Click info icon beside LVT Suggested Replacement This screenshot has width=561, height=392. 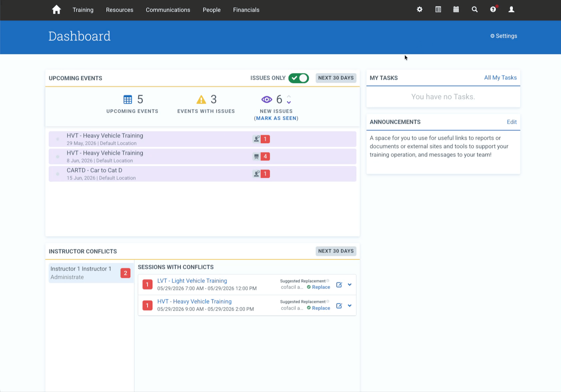click(328, 281)
